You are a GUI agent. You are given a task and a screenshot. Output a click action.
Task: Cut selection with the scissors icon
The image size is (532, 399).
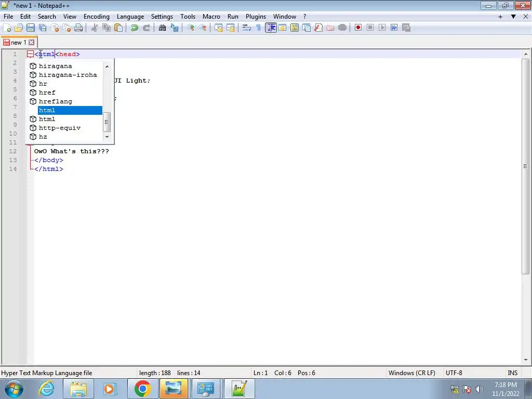tap(95, 28)
